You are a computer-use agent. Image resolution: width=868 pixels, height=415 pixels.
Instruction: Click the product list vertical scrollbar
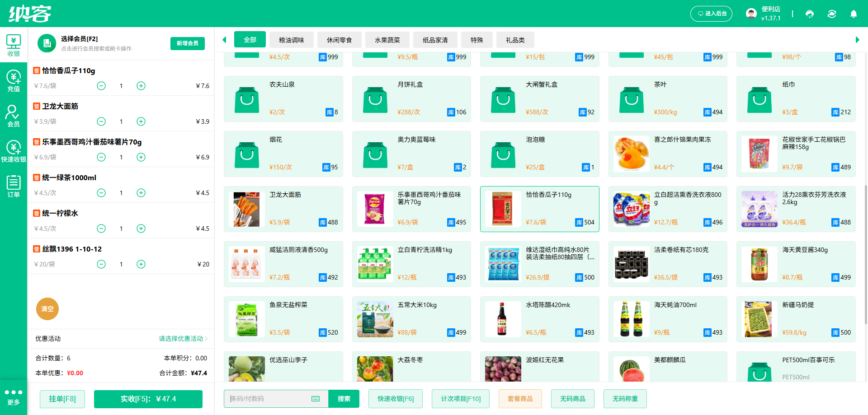coord(866,255)
